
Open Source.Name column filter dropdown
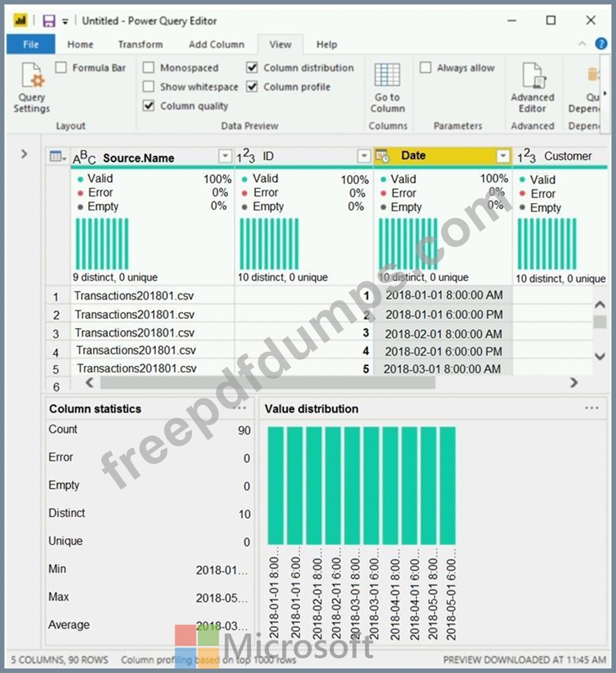tap(225, 156)
